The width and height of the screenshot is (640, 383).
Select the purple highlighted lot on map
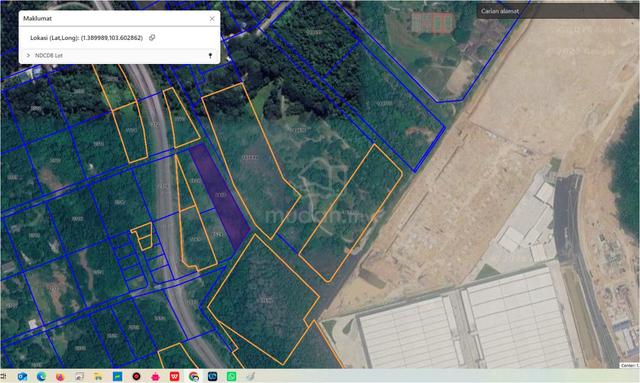click(220, 196)
